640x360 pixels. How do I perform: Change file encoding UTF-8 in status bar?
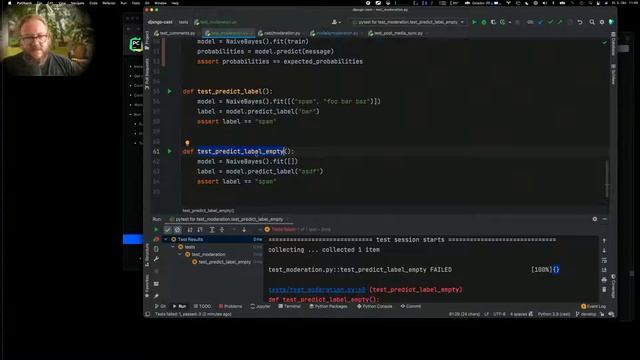click(x=499, y=314)
